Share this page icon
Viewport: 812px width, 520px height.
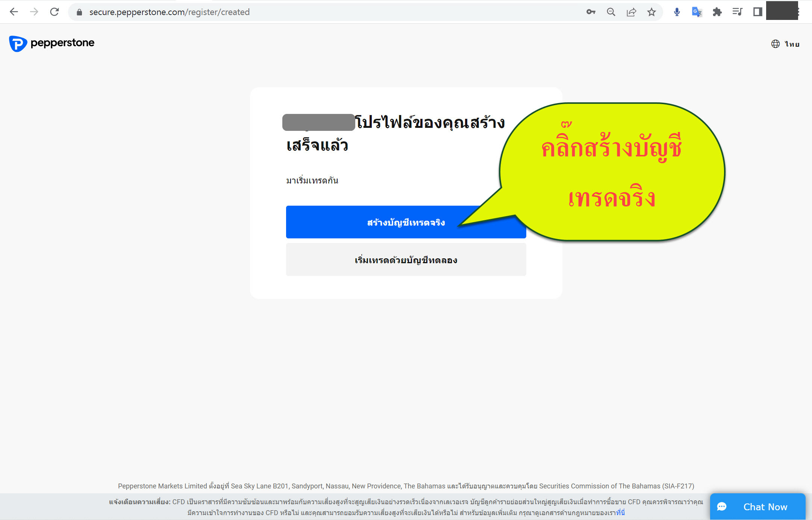click(x=632, y=12)
